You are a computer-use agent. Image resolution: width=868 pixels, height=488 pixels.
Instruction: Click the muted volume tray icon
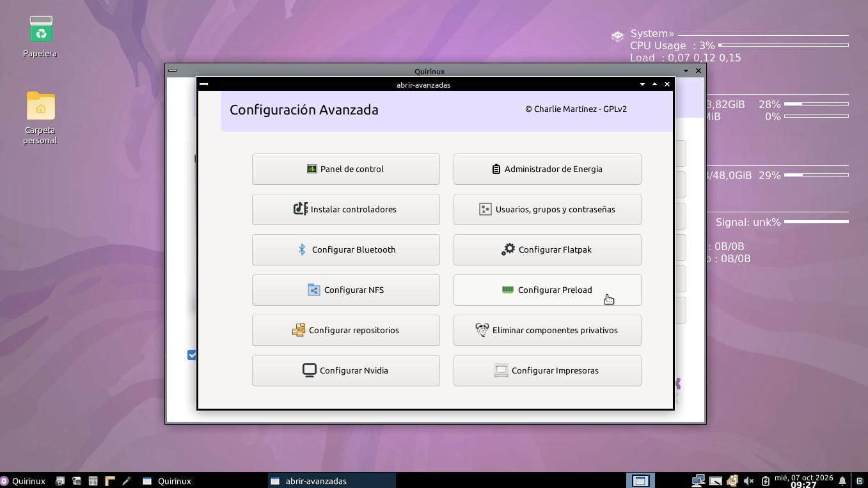click(x=748, y=481)
